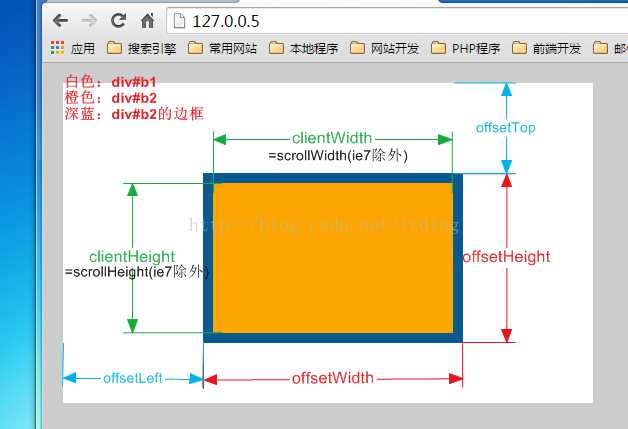Click the offsetLeft label
The height and width of the screenshot is (429, 628).
133,378
